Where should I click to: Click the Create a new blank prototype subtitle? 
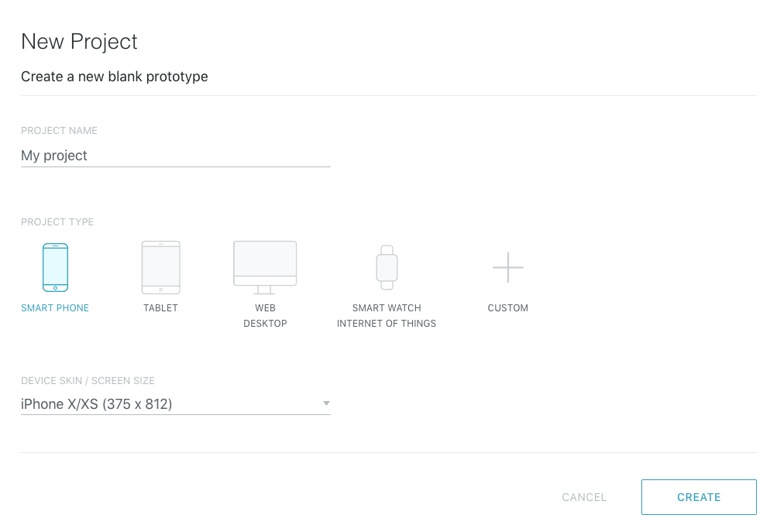[115, 77]
